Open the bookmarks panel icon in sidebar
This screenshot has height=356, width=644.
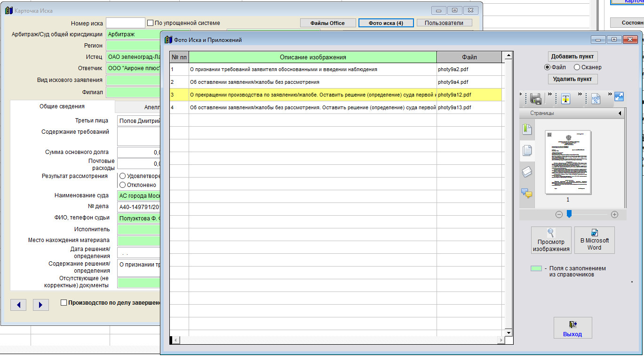point(527,129)
